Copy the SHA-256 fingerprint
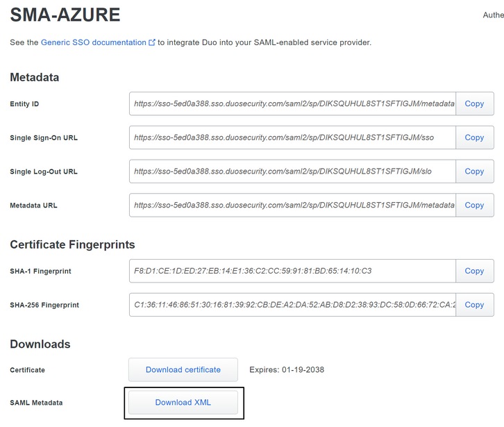The image size is (504, 427). (x=474, y=305)
